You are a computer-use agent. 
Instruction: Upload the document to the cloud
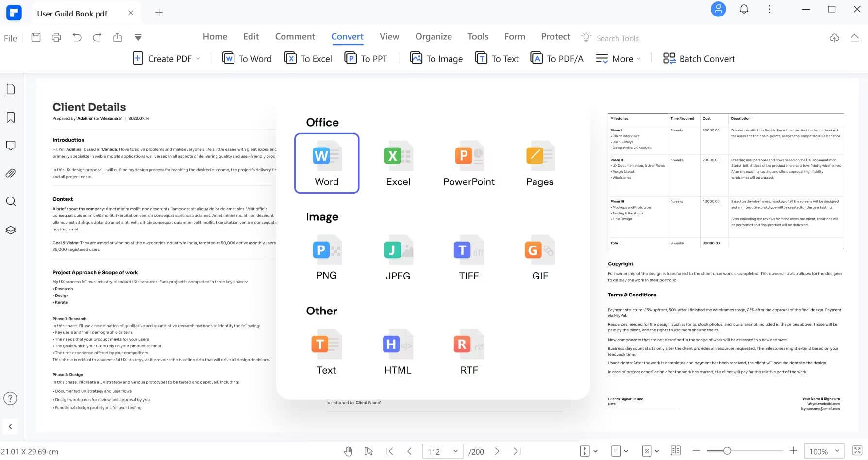click(x=834, y=38)
